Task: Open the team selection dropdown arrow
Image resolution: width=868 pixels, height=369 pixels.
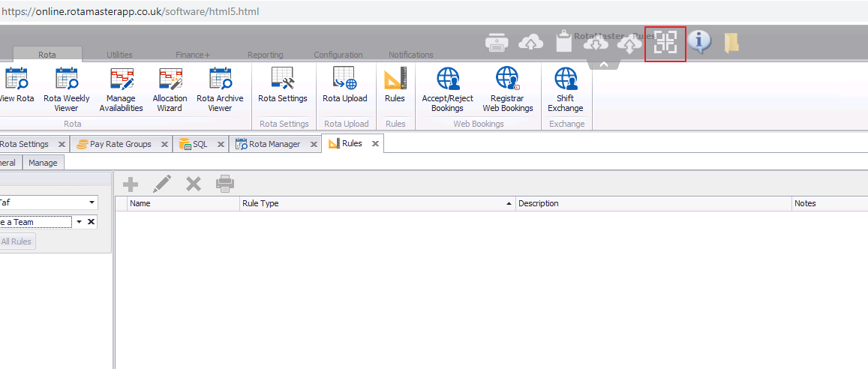Action: (78, 222)
